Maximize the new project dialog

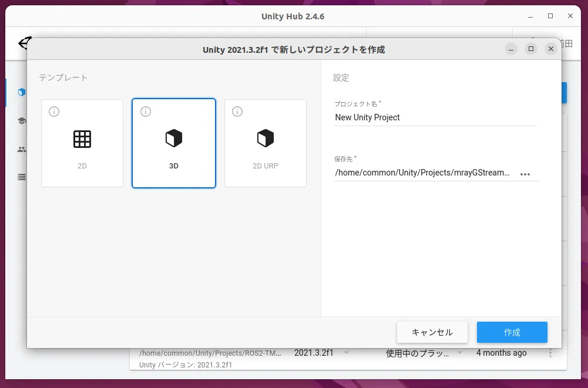coord(531,49)
